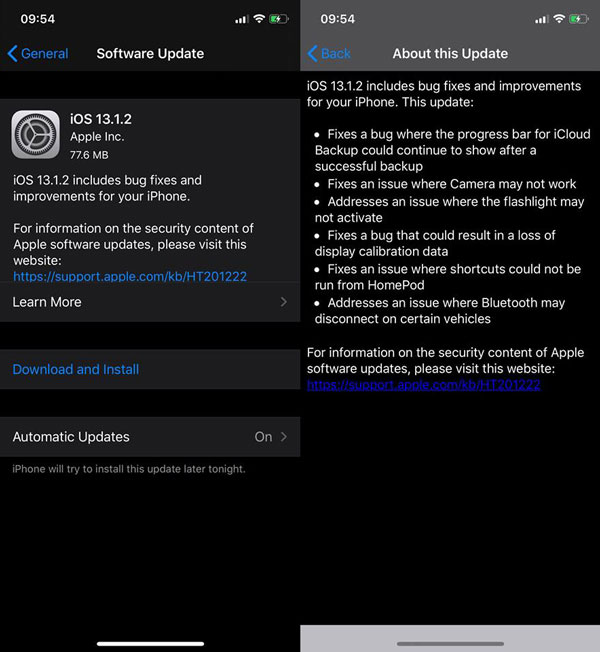This screenshot has width=600, height=652.
Task: Tap Download and Install
Action: 76,369
